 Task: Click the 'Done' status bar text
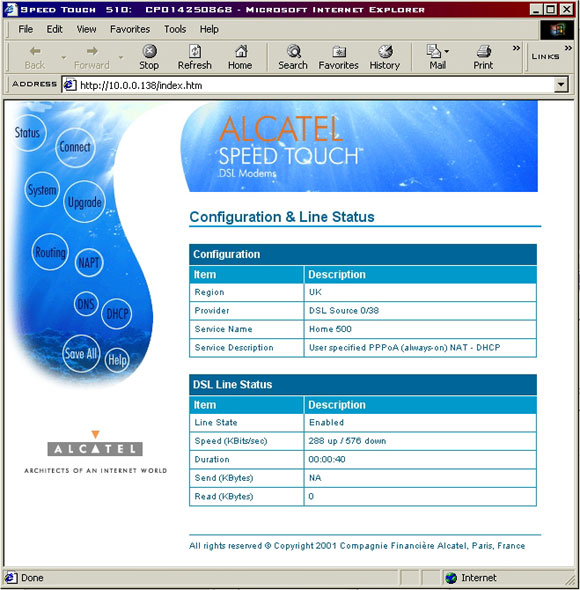click(32, 578)
